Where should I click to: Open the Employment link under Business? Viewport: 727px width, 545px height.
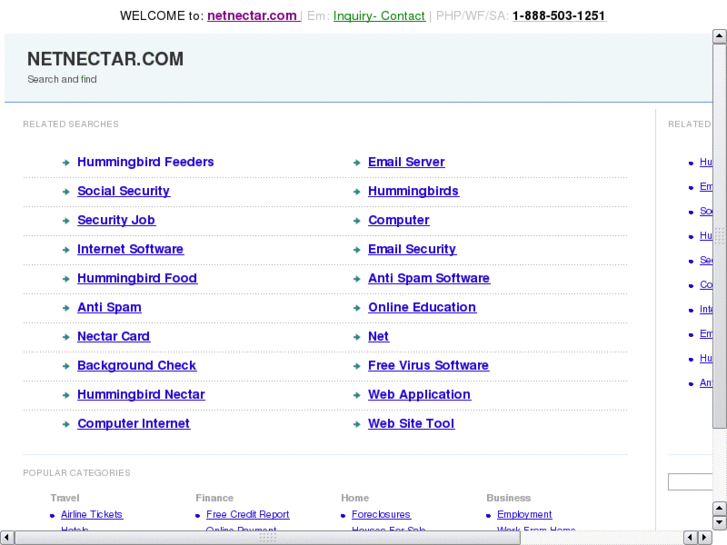524,514
